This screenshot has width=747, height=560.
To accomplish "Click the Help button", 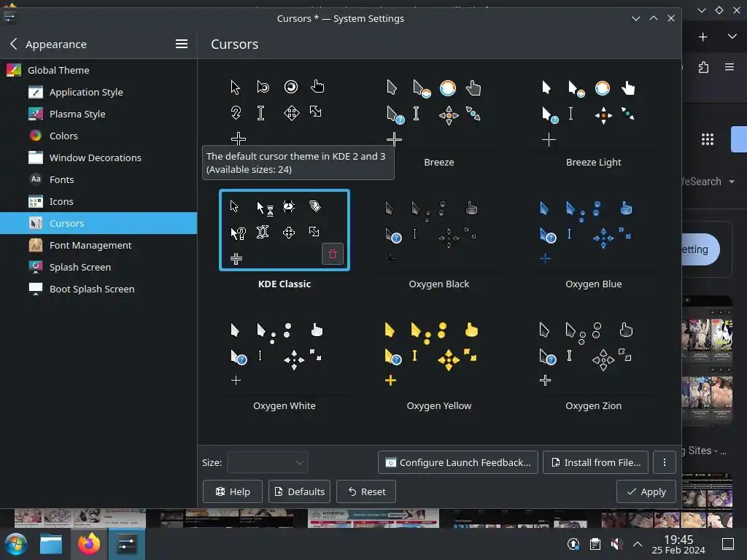I will point(233,491).
